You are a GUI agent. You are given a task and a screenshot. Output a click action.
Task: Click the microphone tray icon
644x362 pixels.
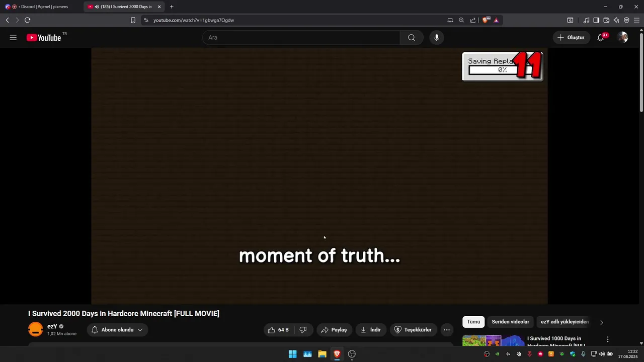tap(583, 354)
